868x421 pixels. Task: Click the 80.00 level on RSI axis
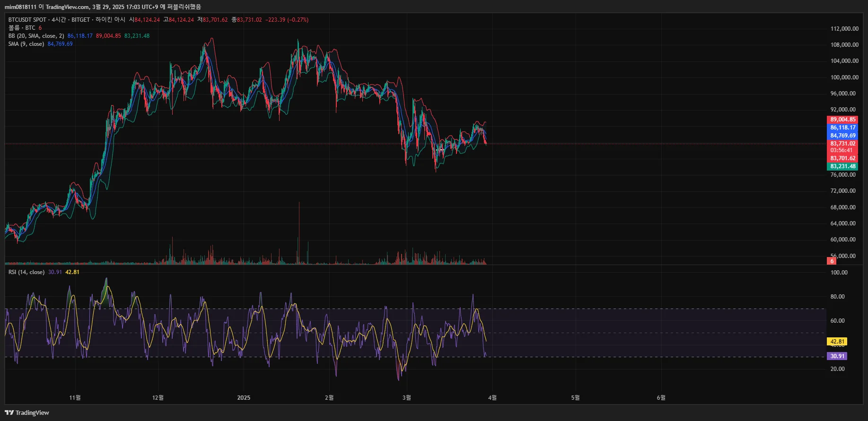pos(838,297)
